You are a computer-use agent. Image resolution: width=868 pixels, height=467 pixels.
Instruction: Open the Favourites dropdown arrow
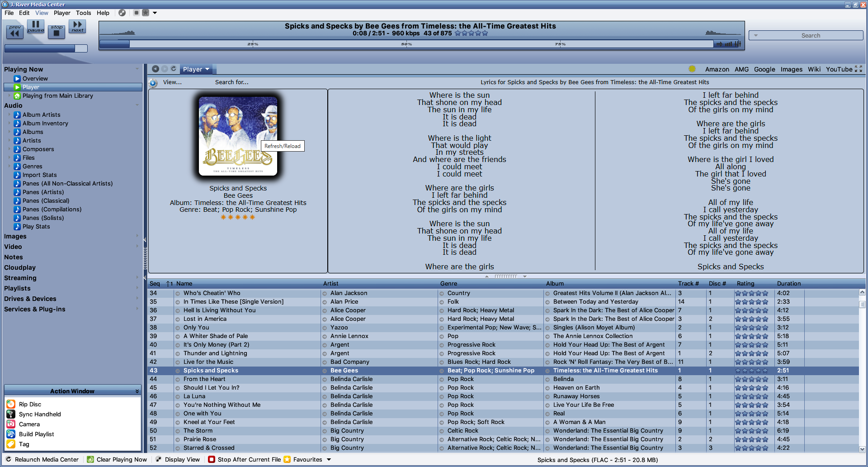329,459
